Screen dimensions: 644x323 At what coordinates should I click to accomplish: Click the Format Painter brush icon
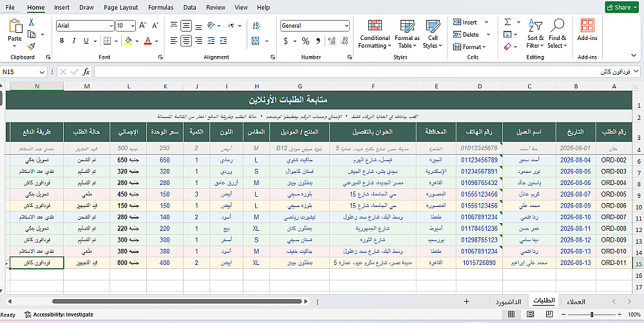pyautogui.click(x=32, y=46)
